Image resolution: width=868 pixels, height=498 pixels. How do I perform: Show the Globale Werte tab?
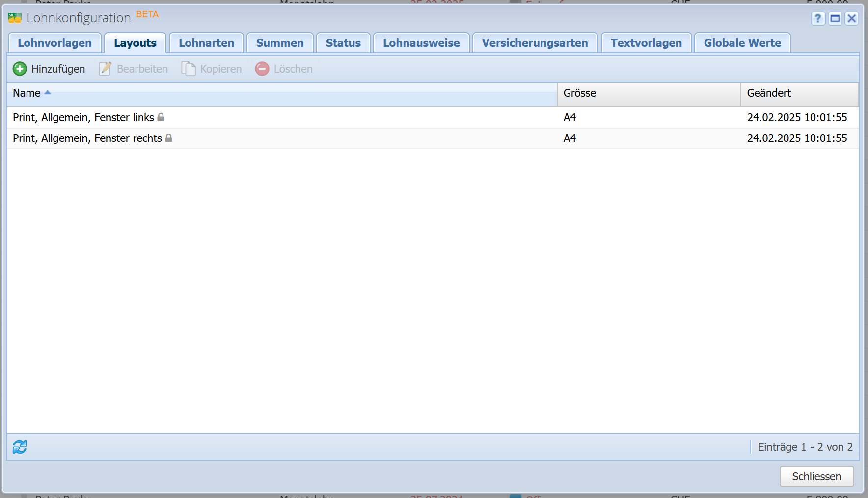[742, 43]
